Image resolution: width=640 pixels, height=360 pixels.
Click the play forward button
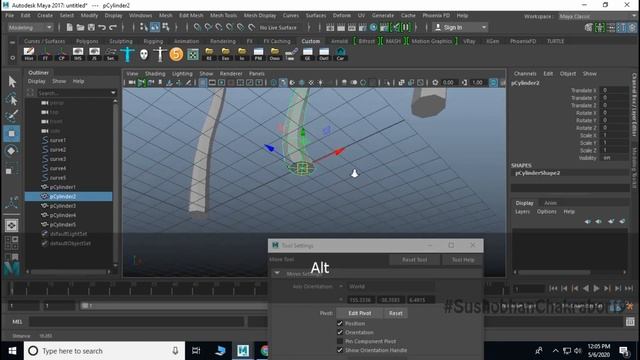tap(596, 288)
